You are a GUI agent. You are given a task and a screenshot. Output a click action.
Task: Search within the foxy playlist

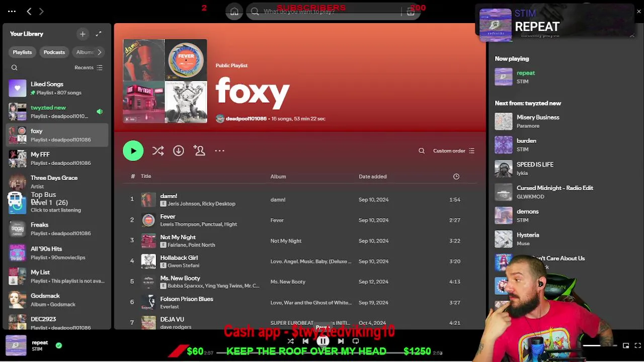422,151
